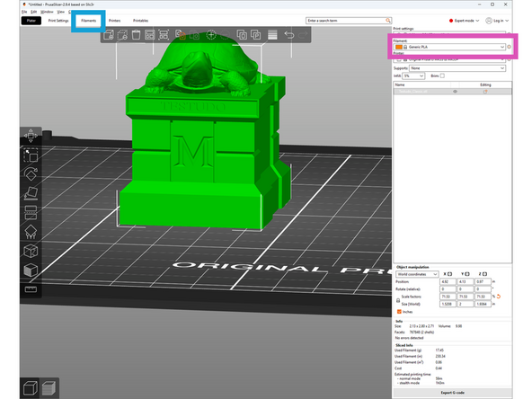This screenshot has height=399, width=532.
Task: Open the Edit menu
Action: (33, 12)
